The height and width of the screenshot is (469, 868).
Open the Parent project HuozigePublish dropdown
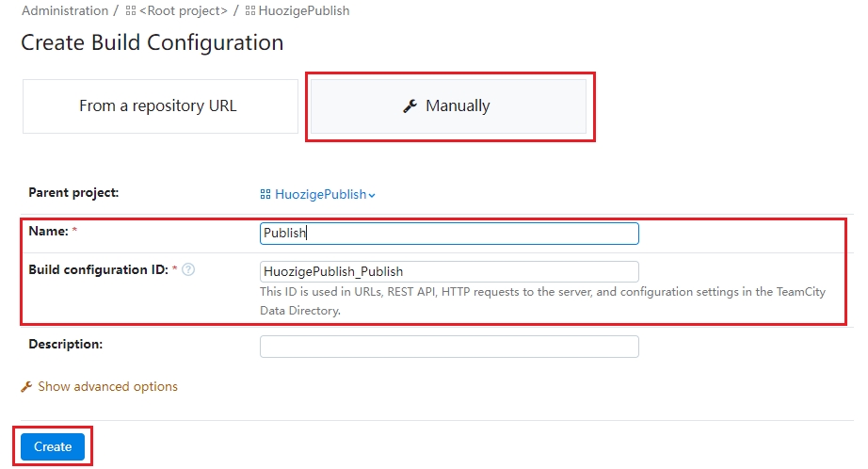320,195
